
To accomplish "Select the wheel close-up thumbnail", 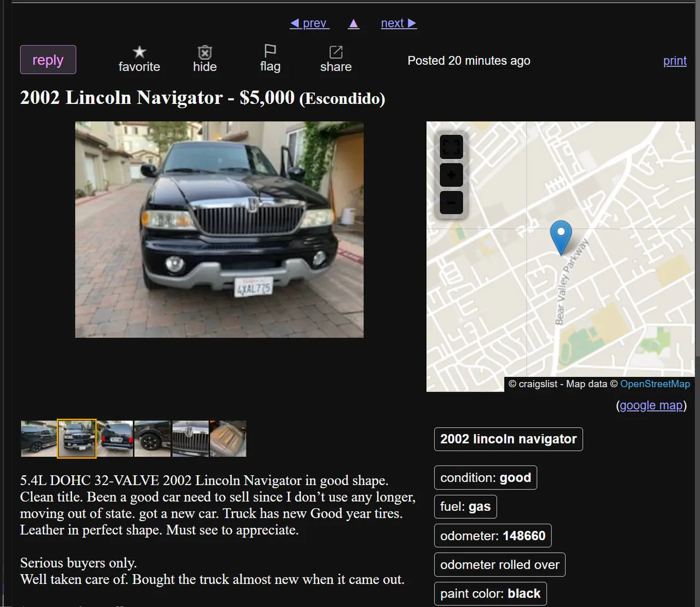I will click(153, 439).
